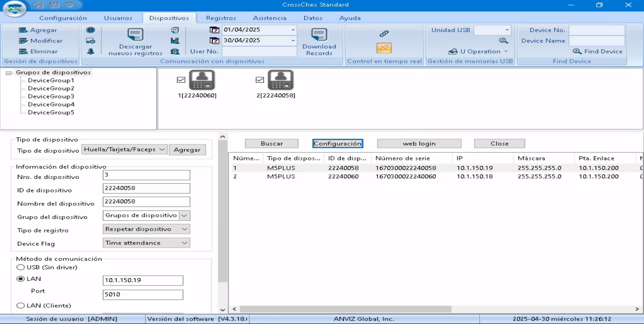644x324 pixels.
Task: Toggle checkbox for device 1[22240060]
Action: pos(181,80)
